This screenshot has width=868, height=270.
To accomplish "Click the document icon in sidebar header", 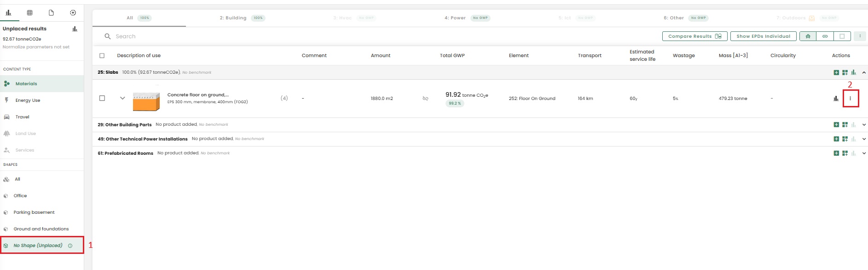I will click(51, 13).
